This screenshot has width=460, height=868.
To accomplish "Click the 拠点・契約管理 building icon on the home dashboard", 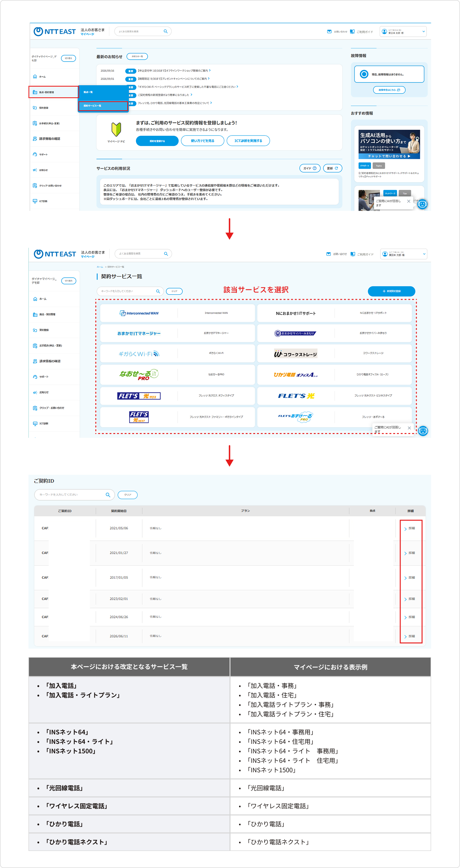I will (35, 92).
